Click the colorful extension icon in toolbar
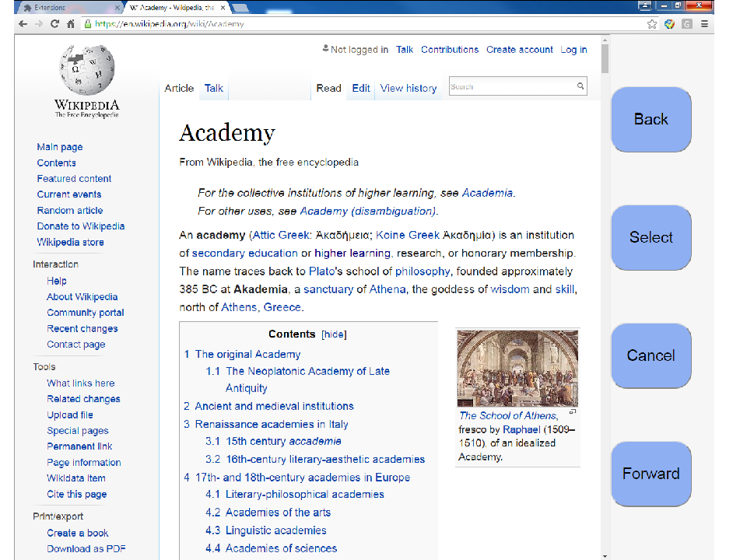The width and height of the screenshot is (747, 560). point(669,24)
